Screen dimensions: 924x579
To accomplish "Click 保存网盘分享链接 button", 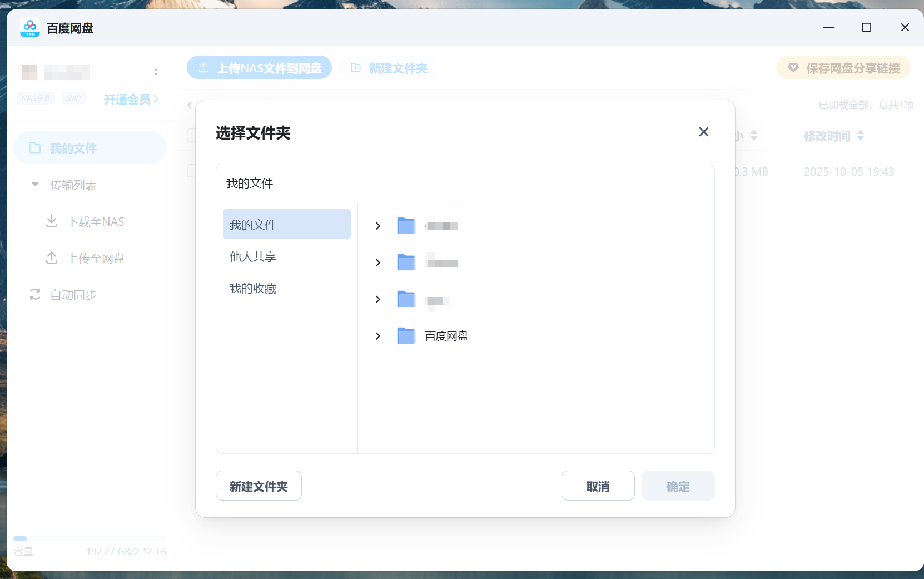I will pyautogui.click(x=843, y=67).
